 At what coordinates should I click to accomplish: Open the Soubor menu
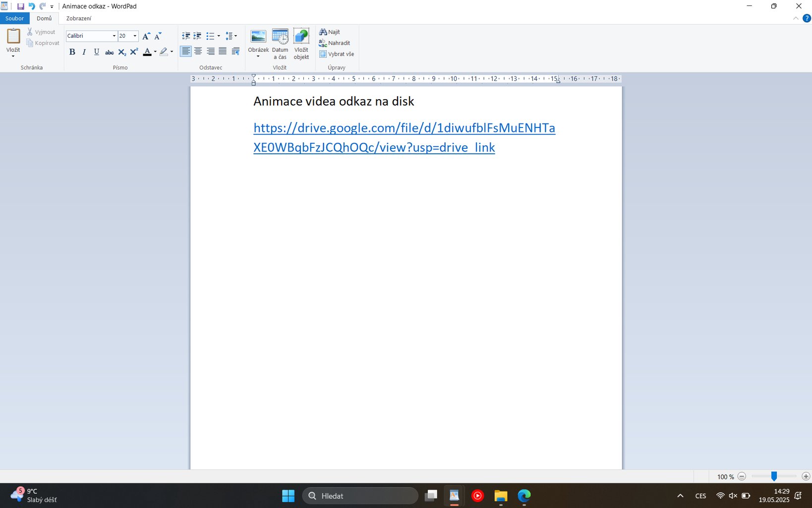pos(14,18)
